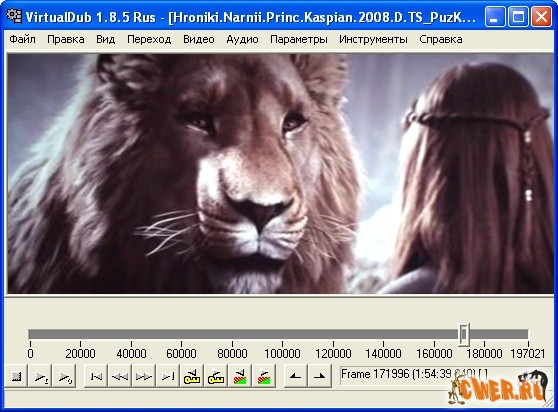Open the Аудио menu

[x=242, y=39]
